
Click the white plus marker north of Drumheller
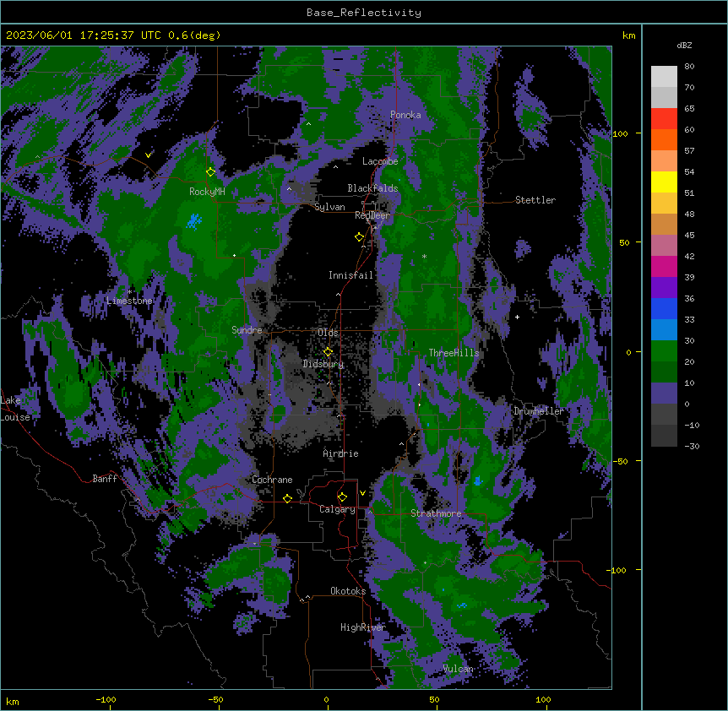click(517, 317)
